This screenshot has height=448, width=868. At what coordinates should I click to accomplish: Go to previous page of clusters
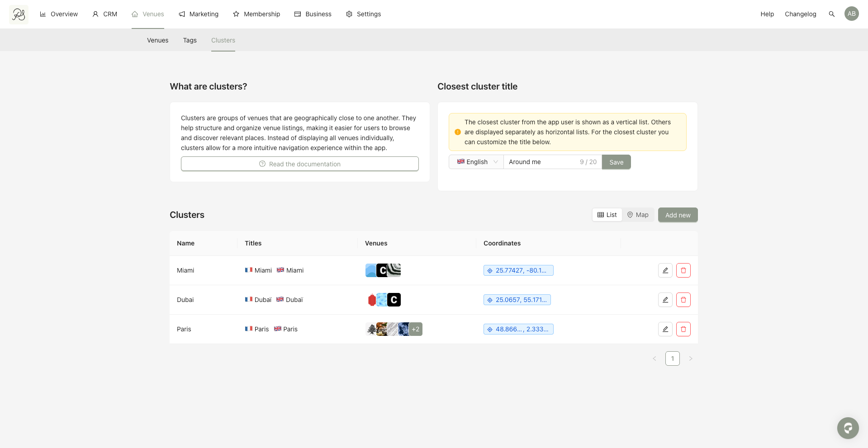tap(654, 358)
